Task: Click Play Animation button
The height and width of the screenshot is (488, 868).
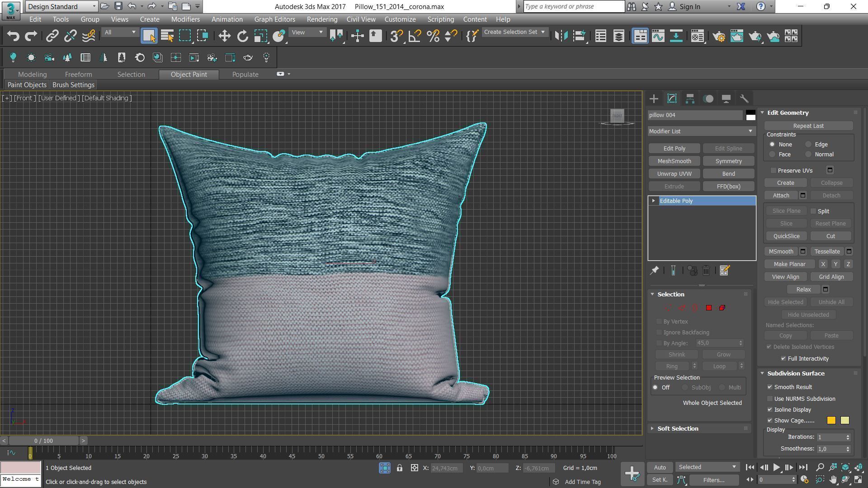Action: [776, 468]
